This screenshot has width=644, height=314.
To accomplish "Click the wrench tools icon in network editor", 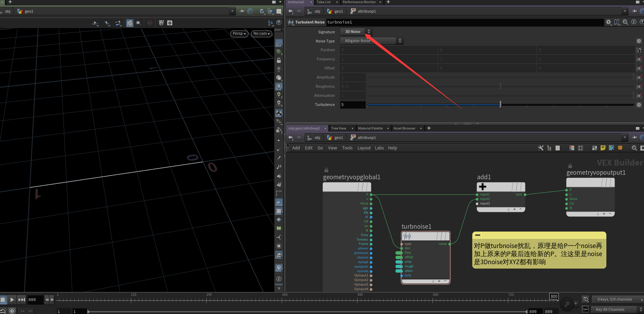I will [541, 148].
